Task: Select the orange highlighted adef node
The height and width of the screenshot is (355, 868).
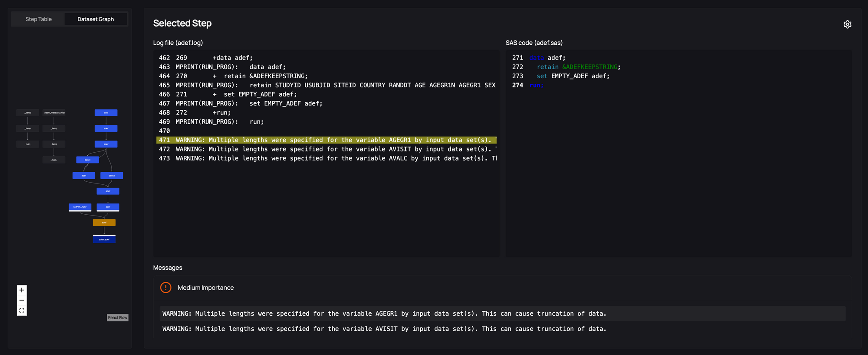Action: tap(104, 222)
